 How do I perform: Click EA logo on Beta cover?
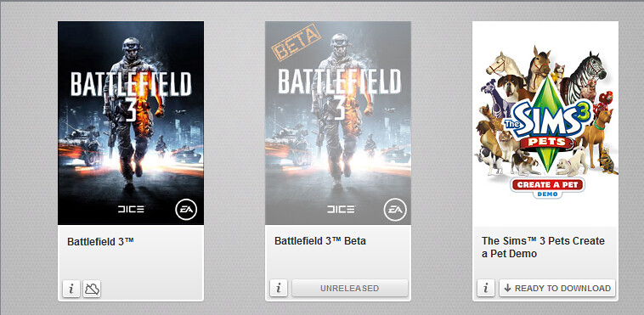[x=395, y=211]
